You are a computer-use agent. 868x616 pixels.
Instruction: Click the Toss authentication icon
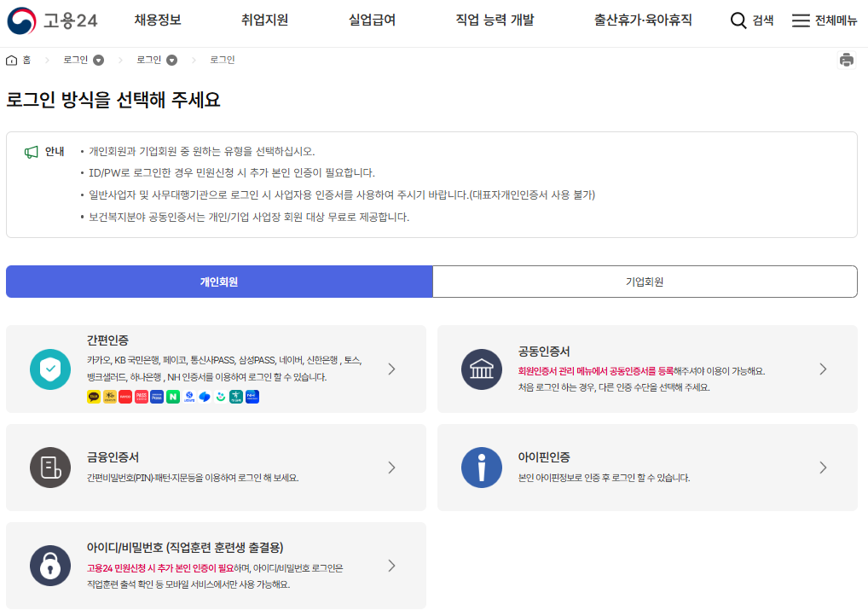tap(205, 397)
